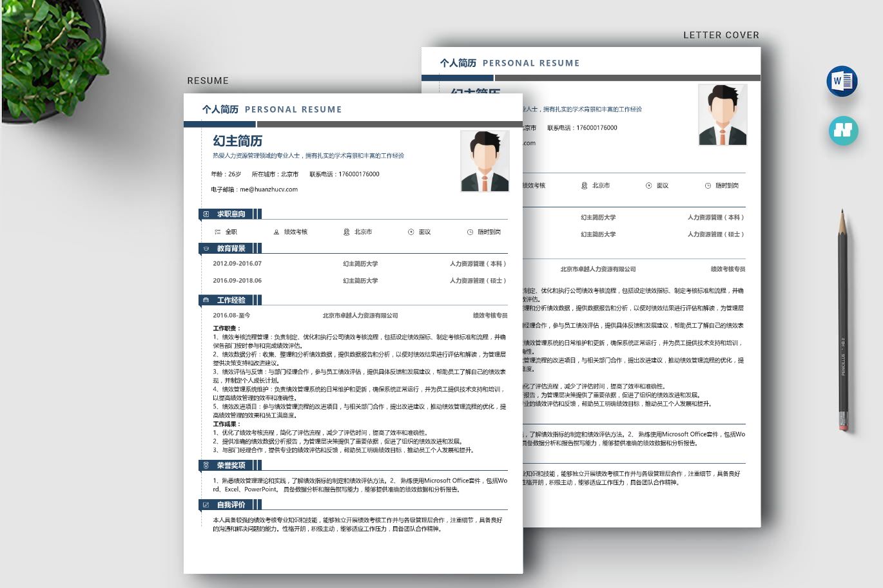The height and width of the screenshot is (588, 883).
Task: Click the teal N format icon
Action: pyautogui.click(x=843, y=130)
